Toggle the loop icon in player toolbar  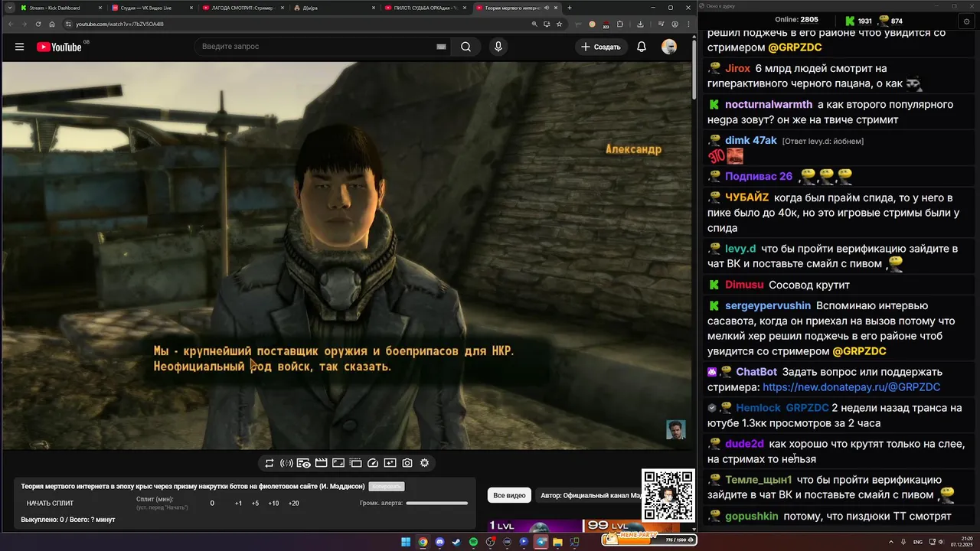click(269, 463)
